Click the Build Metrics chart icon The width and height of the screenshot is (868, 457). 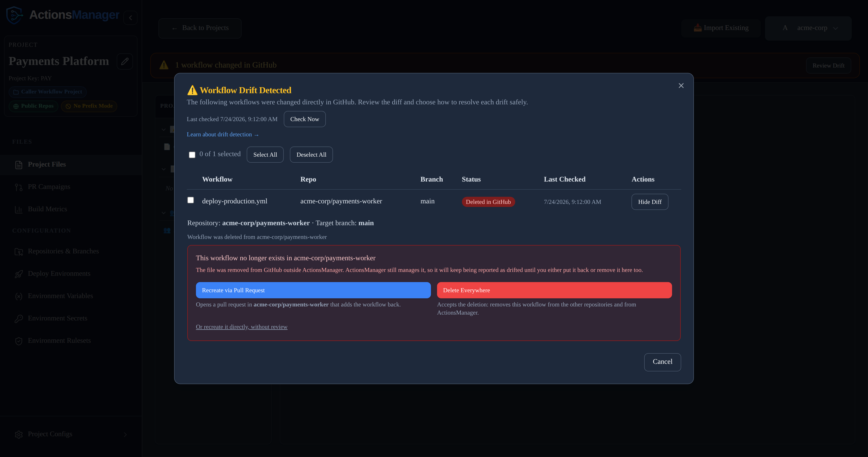(19, 209)
